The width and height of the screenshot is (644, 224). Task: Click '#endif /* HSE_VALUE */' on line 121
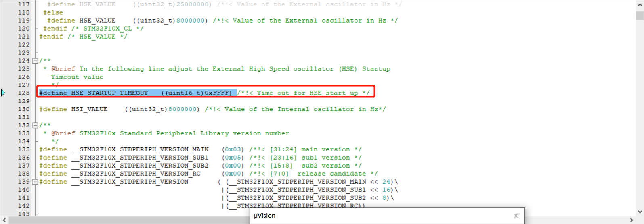click(x=83, y=37)
